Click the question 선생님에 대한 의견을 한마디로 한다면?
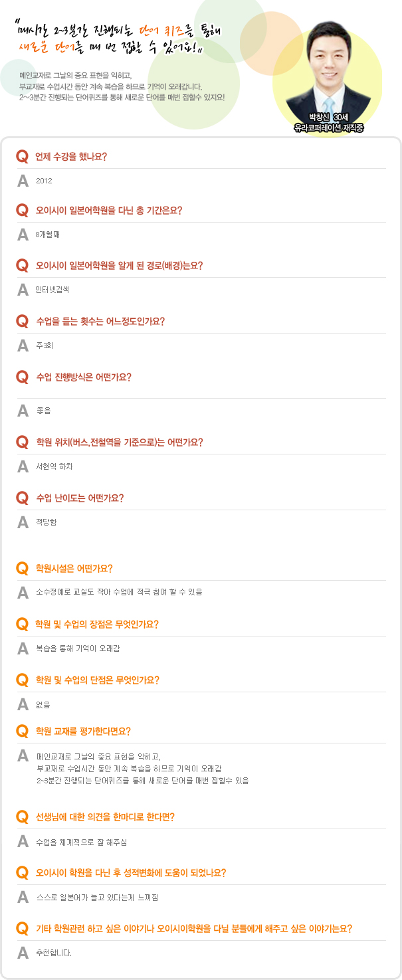 click(105, 817)
